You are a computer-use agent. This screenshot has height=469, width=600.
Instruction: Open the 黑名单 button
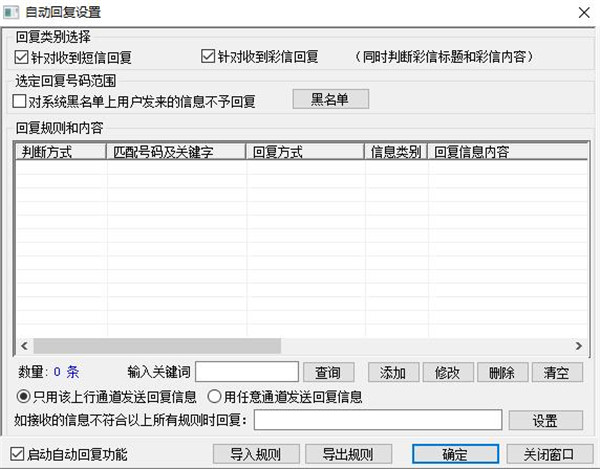tap(330, 99)
